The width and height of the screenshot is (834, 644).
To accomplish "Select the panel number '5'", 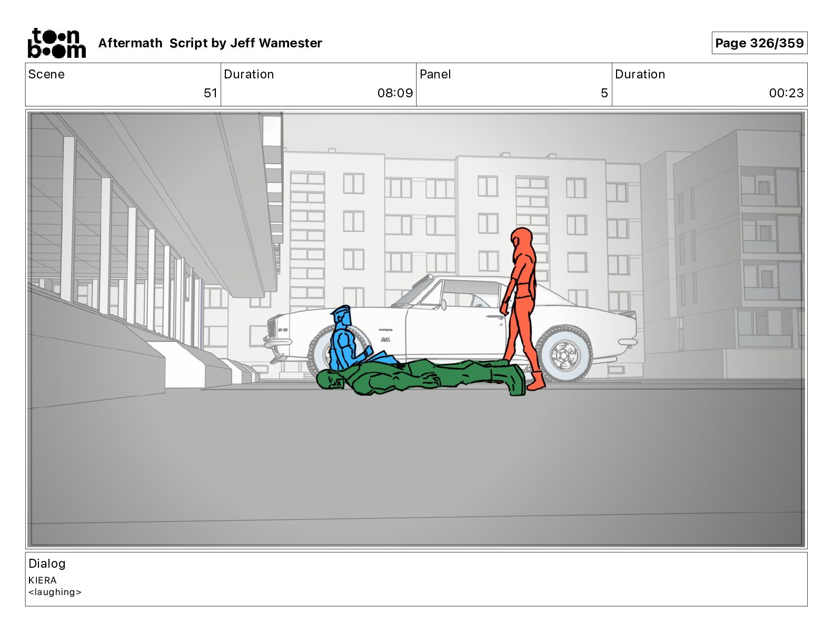I will pyautogui.click(x=604, y=93).
